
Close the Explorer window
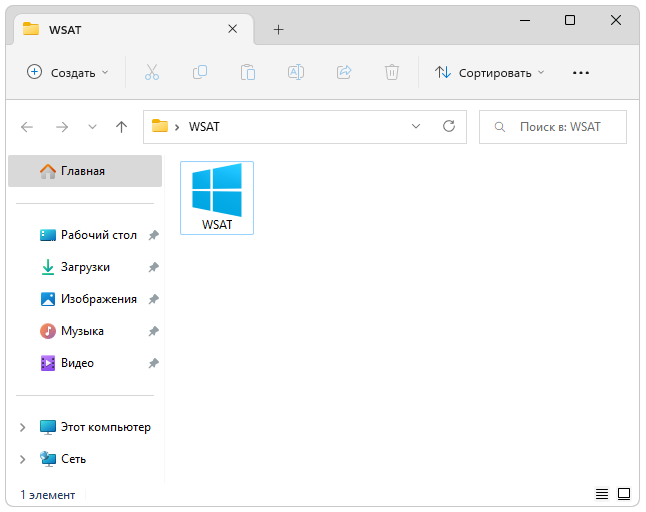(x=616, y=20)
